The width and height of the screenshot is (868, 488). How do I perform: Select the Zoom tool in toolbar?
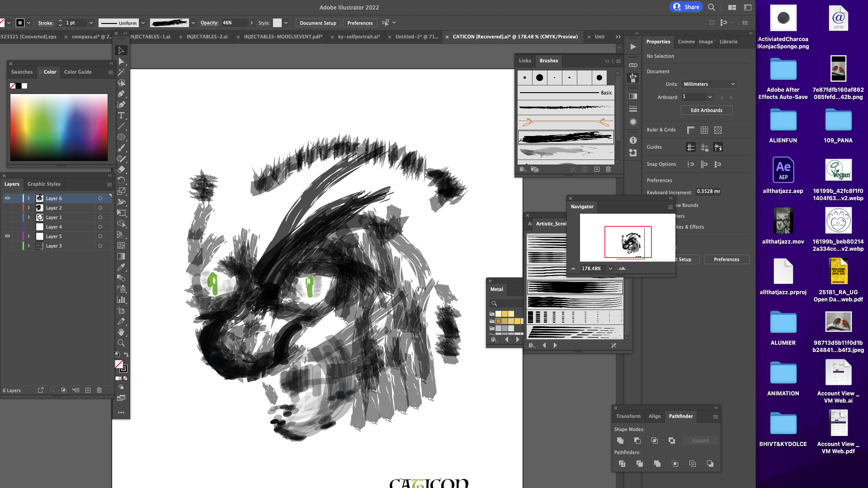pyautogui.click(x=121, y=343)
